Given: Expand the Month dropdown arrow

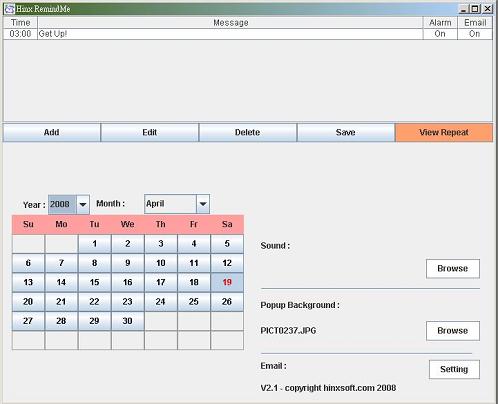Looking at the screenshot, I should pyautogui.click(x=203, y=204).
